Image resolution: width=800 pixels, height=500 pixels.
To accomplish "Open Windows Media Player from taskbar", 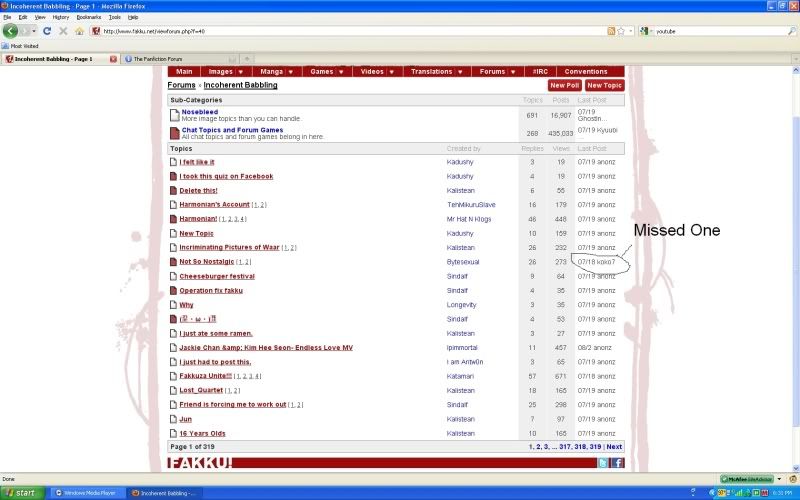I will pos(86,493).
